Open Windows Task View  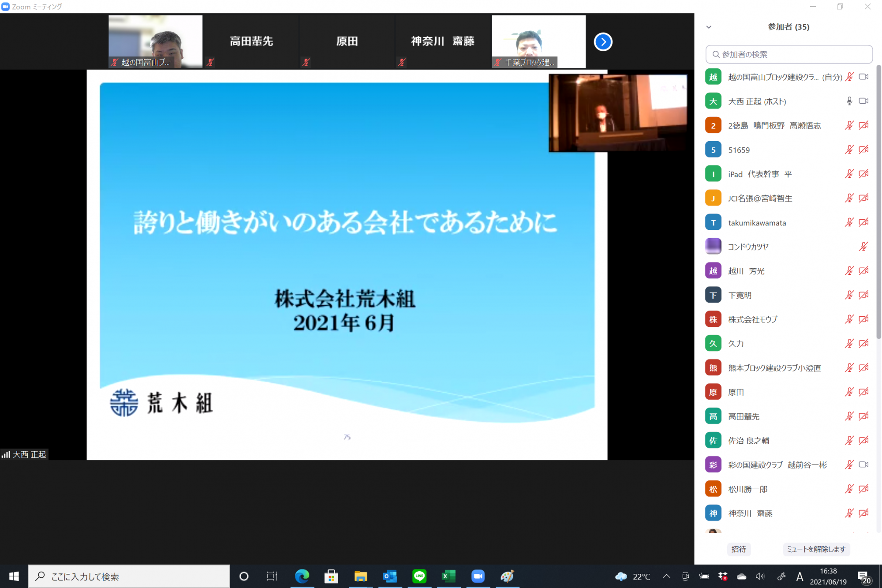tap(272, 576)
